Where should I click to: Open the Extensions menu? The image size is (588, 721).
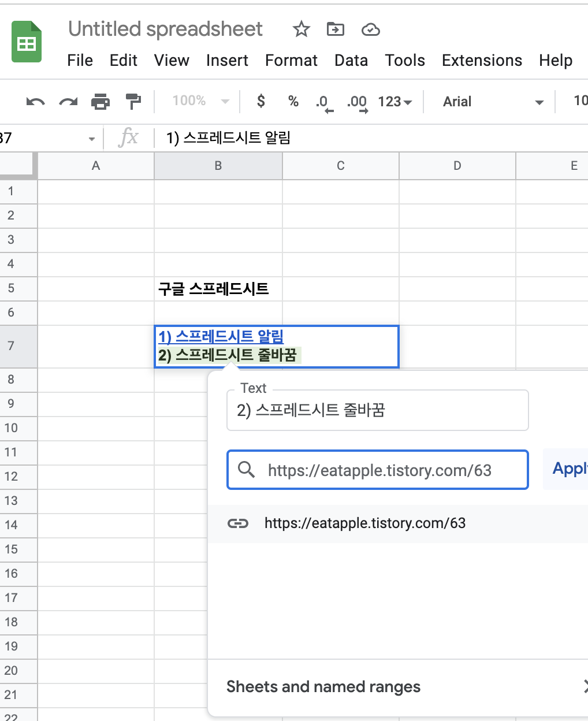pyautogui.click(x=482, y=61)
